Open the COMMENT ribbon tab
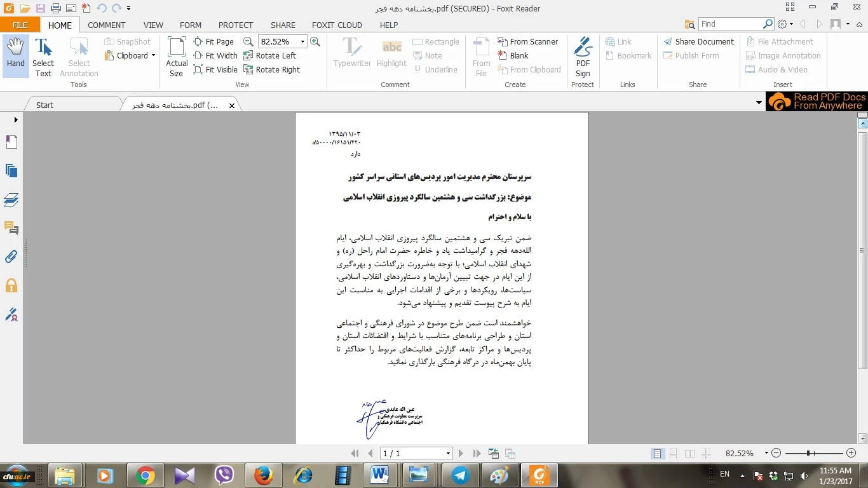Image resolution: width=868 pixels, height=488 pixels. click(106, 25)
